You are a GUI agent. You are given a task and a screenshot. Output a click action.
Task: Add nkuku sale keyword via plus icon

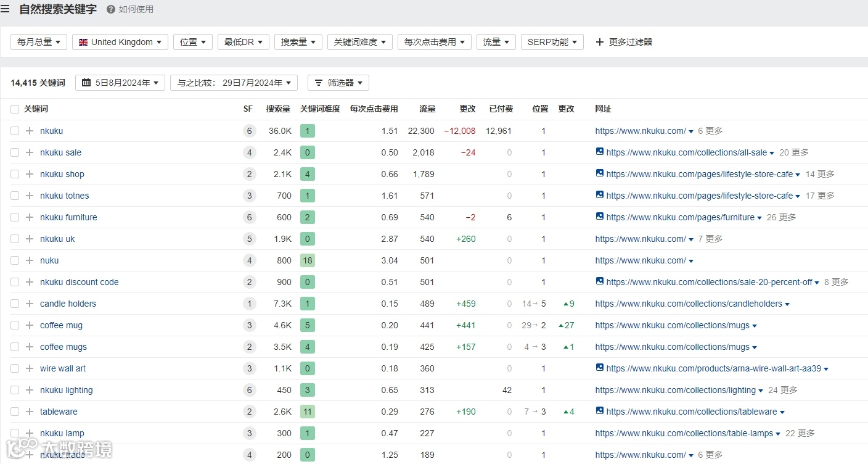pyautogui.click(x=30, y=152)
